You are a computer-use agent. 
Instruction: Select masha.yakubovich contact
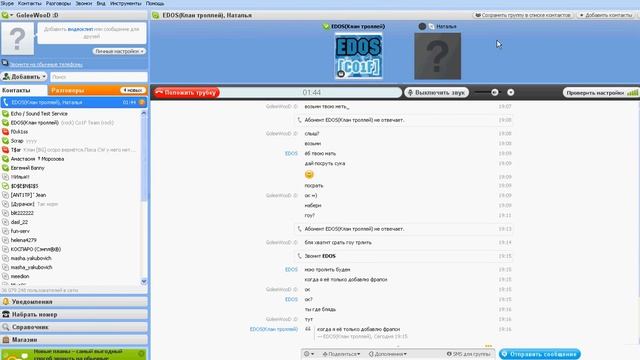pyautogui.click(x=31, y=258)
